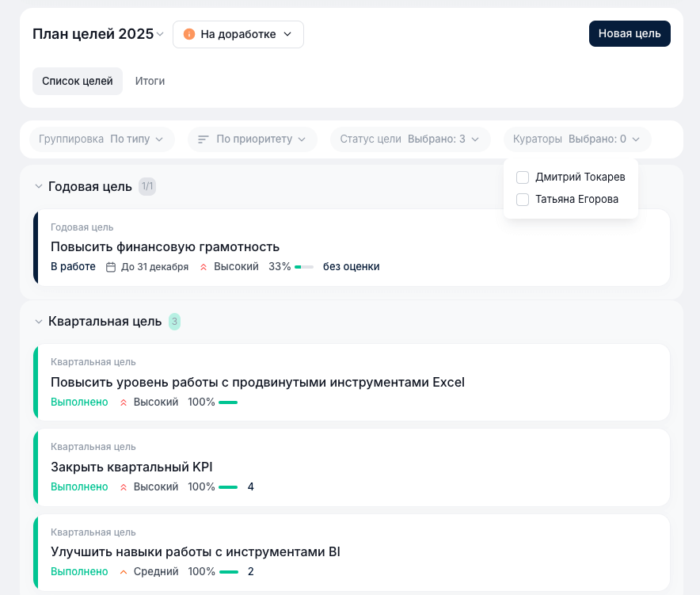This screenshot has height=595, width=700.
Task: Click the «Новая цель» button
Action: (x=630, y=33)
